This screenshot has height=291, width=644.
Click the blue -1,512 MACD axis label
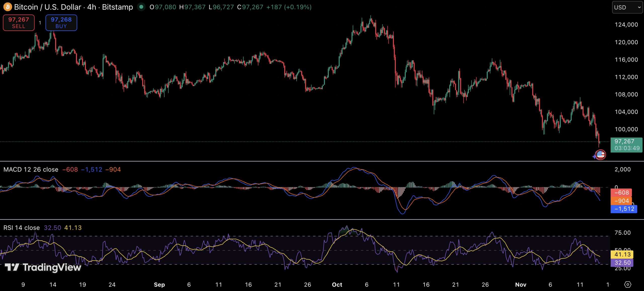[x=624, y=209]
